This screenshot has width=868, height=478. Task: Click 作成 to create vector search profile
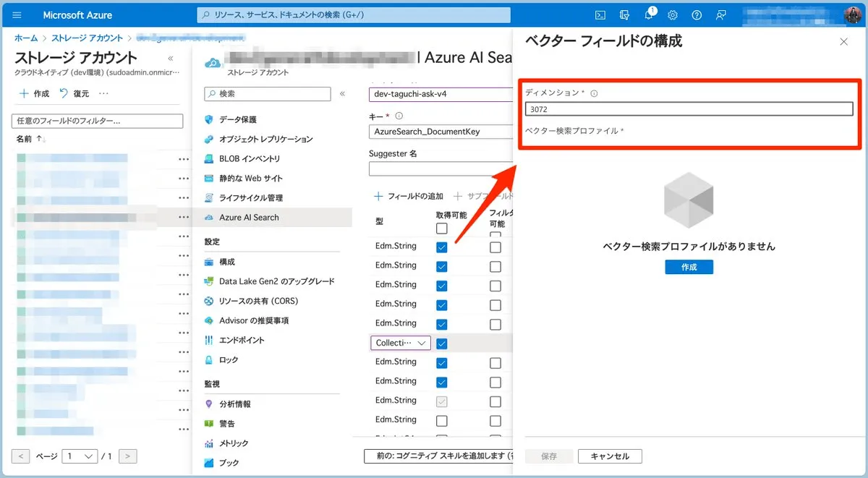coord(689,267)
